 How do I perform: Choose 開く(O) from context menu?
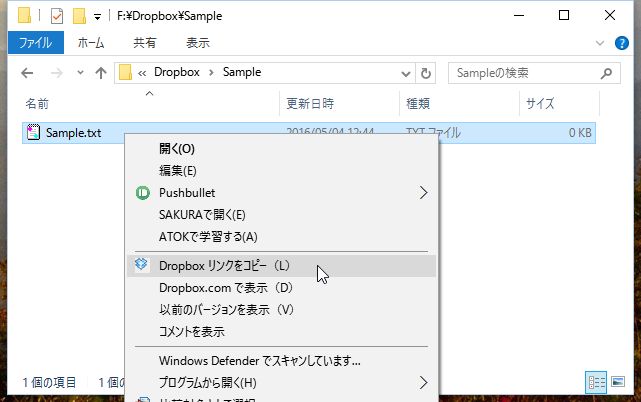pos(281,148)
